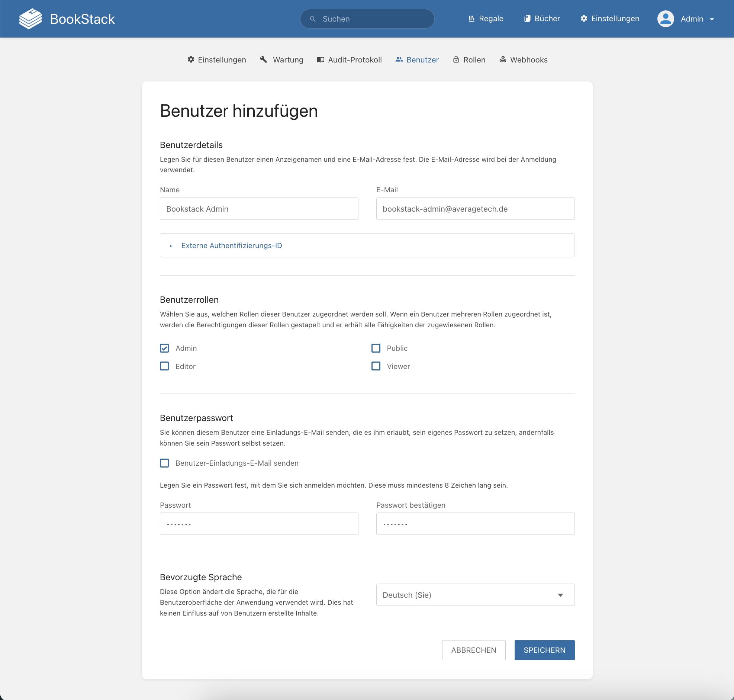Tick the Viewer role checkbox
Viewport: 734px width, 700px height.
pos(376,366)
